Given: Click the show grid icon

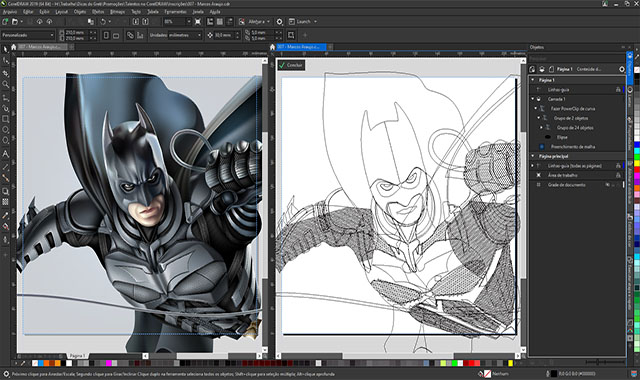Looking at the screenshot, I should point(220,21).
